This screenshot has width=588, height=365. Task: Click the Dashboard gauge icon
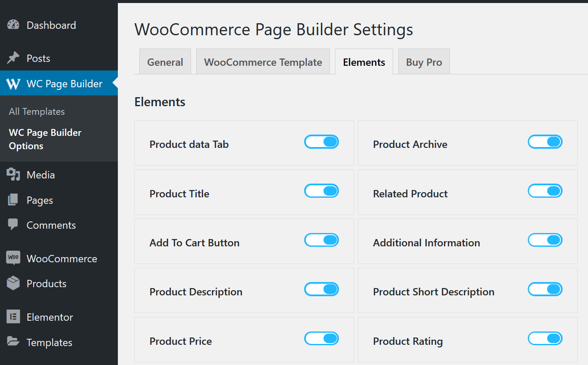13,25
